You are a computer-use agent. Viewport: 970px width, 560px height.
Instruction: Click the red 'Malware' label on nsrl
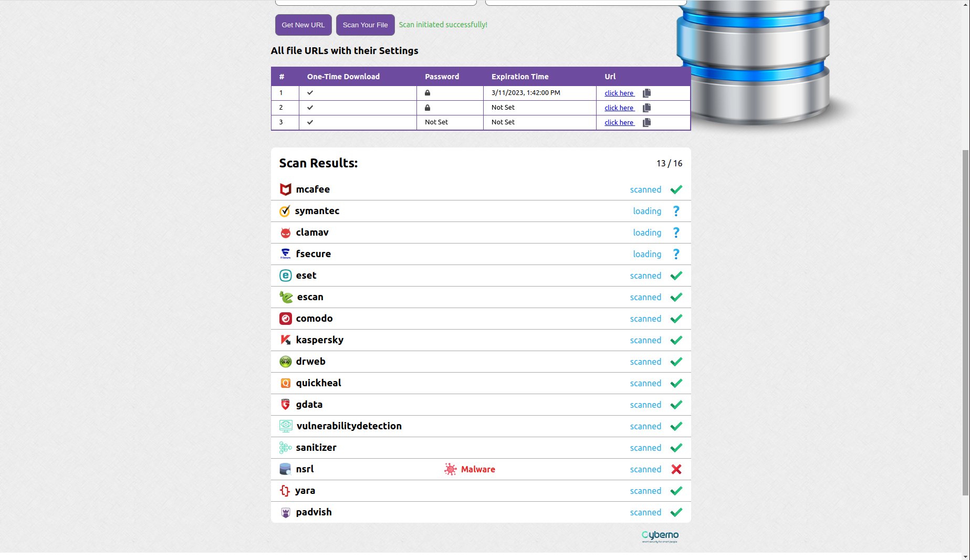tap(478, 469)
